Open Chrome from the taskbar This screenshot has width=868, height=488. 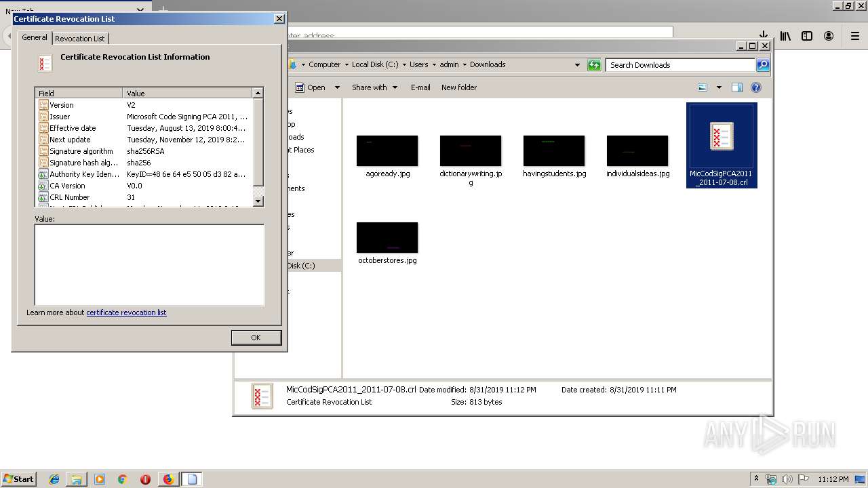click(x=123, y=479)
